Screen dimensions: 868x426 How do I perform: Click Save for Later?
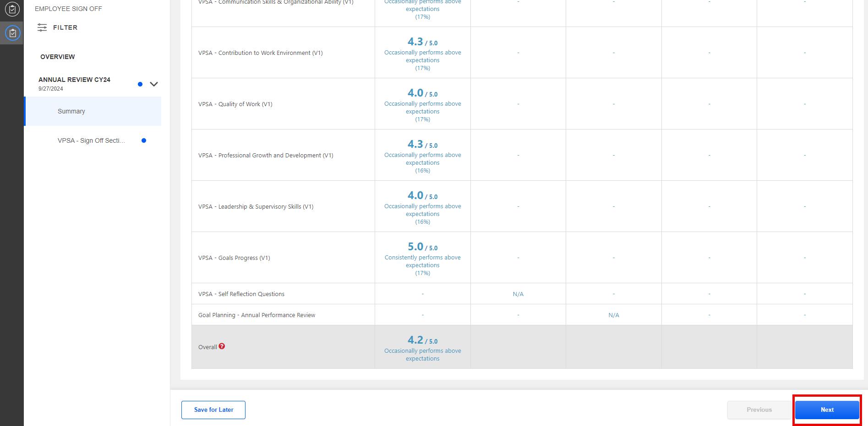click(213, 410)
